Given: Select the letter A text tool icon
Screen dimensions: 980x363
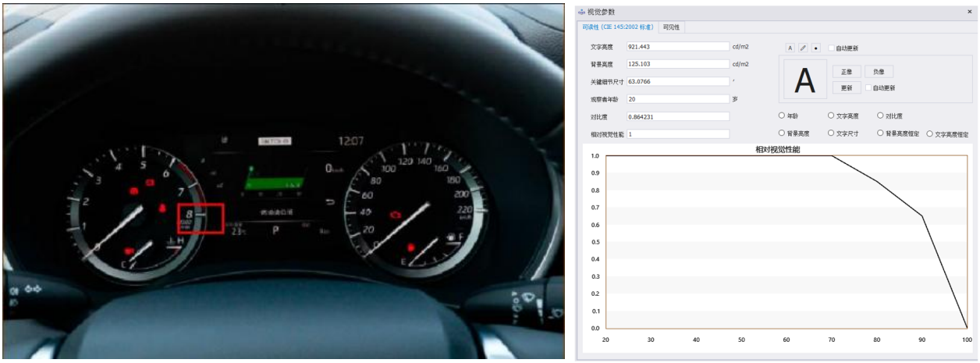Looking at the screenshot, I should (790, 48).
